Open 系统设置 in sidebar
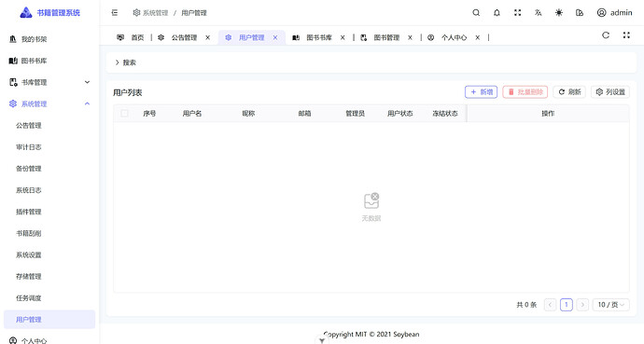Viewport: 644px width, 344px height. 49,255
